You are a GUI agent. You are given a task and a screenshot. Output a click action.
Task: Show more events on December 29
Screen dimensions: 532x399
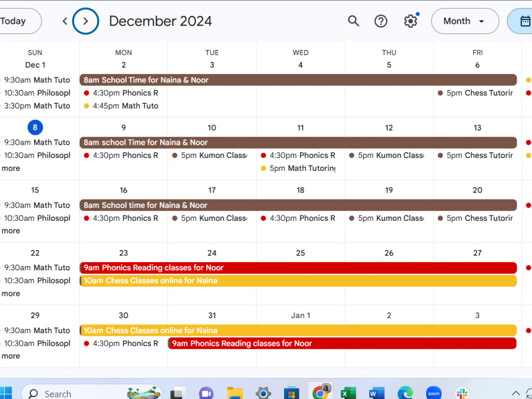(11, 356)
